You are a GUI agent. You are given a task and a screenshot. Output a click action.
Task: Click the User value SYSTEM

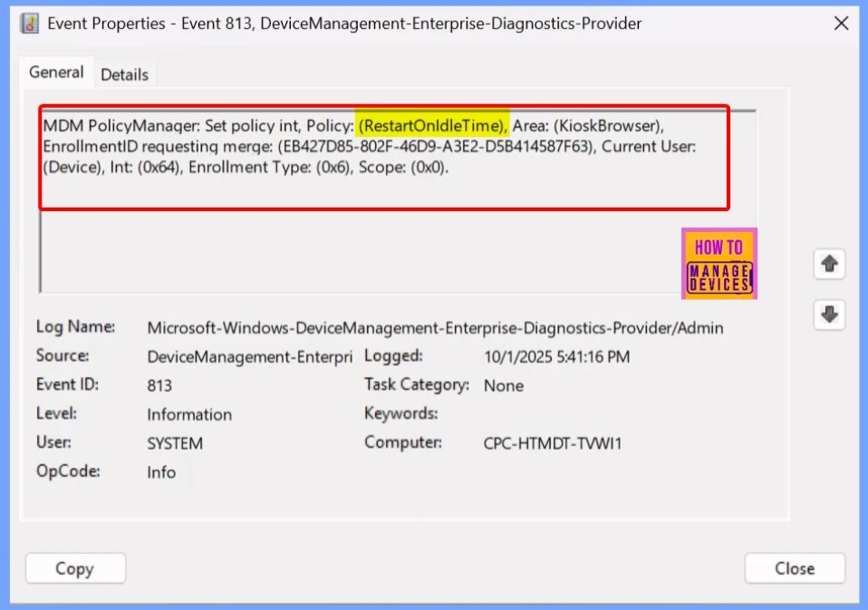(x=175, y=443)
